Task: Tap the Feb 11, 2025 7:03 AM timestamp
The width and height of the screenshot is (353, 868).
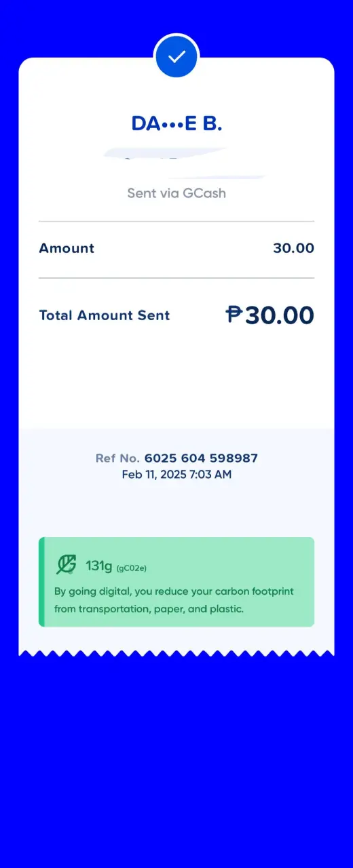Action: tap(176, 475)
